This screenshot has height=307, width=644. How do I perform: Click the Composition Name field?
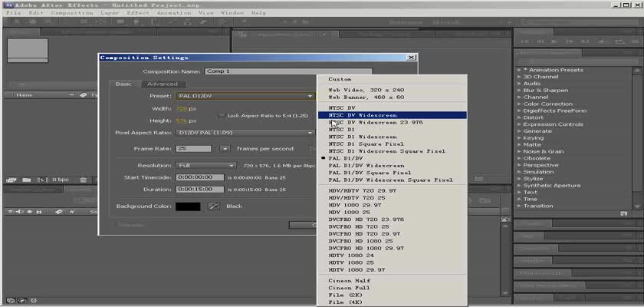pos(289,71)
